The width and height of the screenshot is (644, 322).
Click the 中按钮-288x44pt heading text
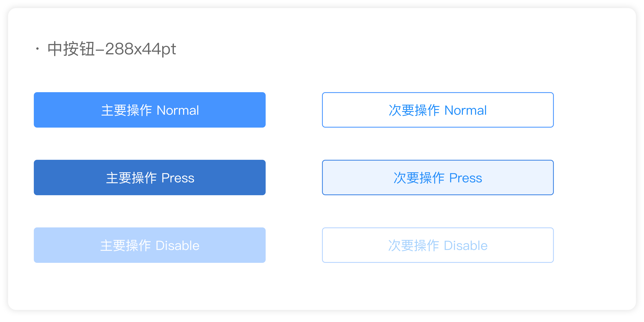click(x=112, y=49)
